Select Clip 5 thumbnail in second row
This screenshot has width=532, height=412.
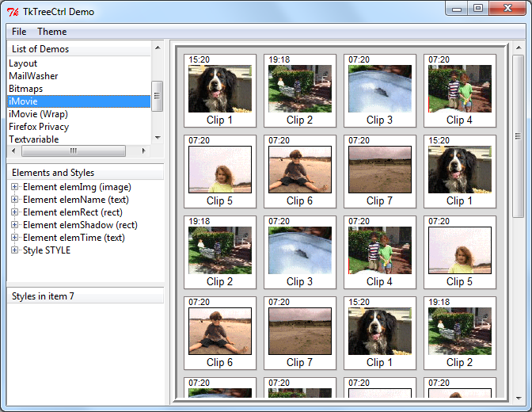220,170
